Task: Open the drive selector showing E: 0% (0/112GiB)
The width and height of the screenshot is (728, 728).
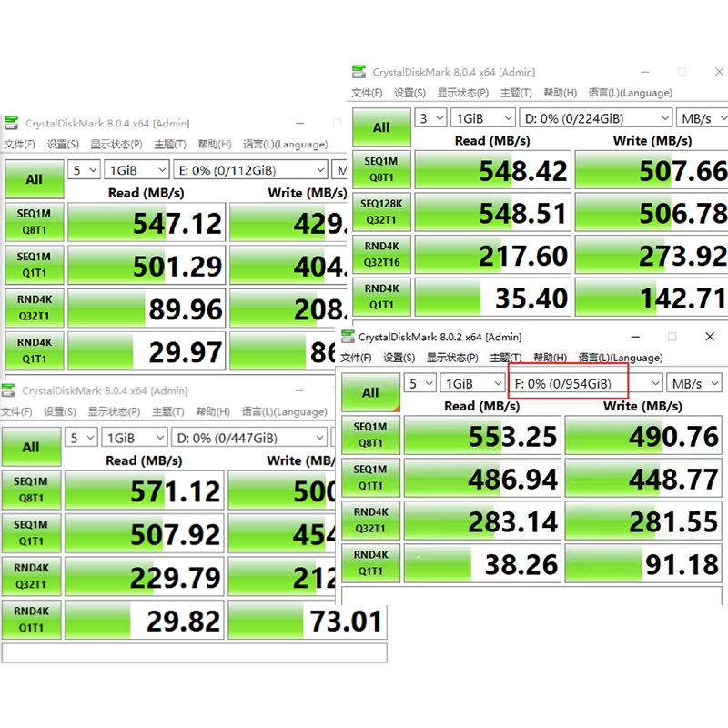Action: click(x=251, y=170)
